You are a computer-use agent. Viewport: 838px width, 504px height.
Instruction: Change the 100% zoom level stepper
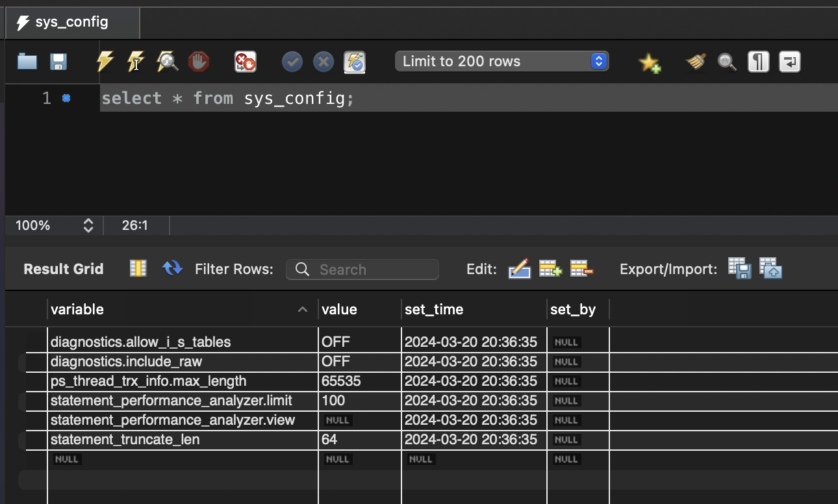(88, 225)
